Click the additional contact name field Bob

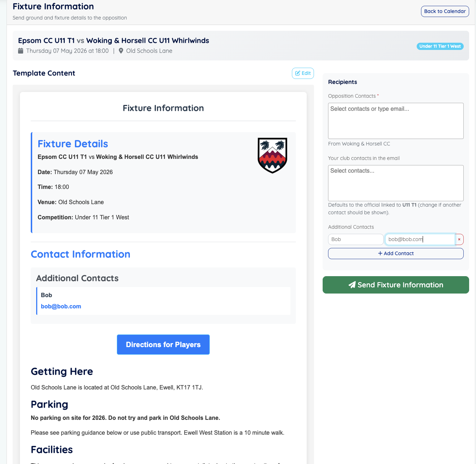[x=356, y=239]
